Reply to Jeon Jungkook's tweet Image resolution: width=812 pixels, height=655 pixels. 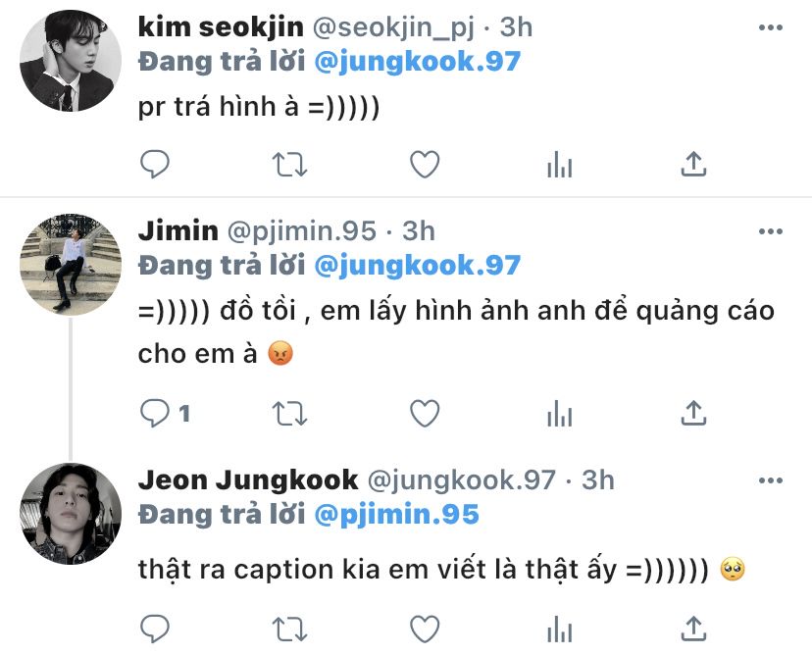[155, 629]
